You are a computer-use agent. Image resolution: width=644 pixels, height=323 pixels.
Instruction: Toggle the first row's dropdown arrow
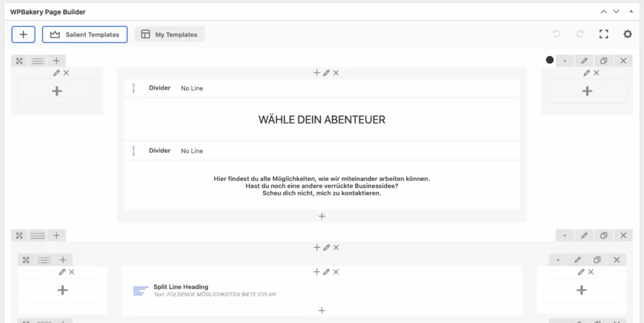(x=565, y=61)
